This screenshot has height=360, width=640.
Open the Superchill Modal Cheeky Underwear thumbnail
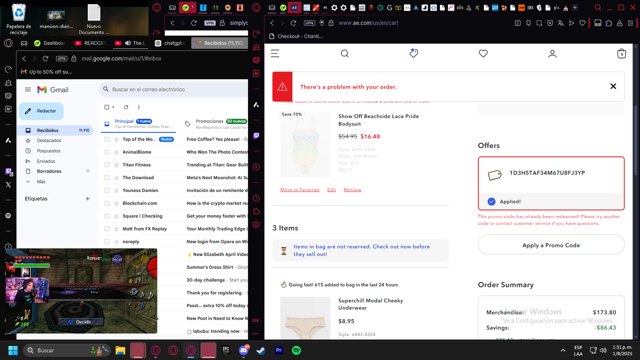[x=305, y=318]
